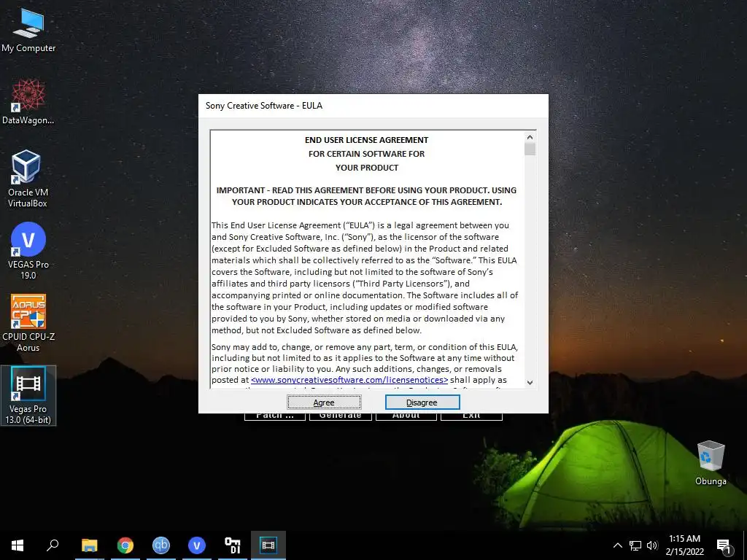Switch to VEGAS Pro 19 taskbar icon

(x=197, y=545)
